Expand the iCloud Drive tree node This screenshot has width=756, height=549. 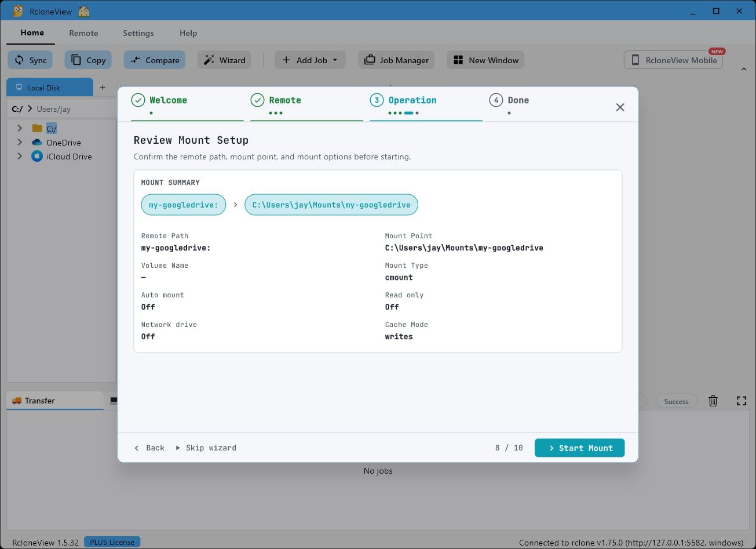pyautogui.click(x=20, y=157)
